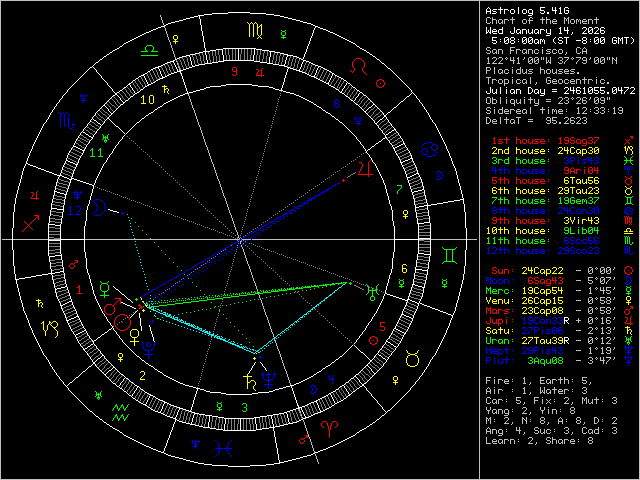
Task: Click the Libra symbol beside the 10th house row
Action: click(x=629, y=231)
